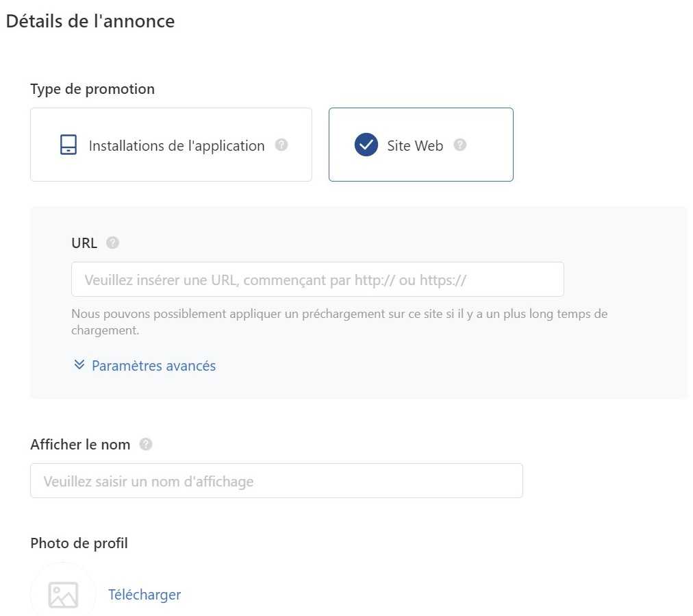The image size is (693, 616).
Task: Click the mobile device icon for app installs
Action: point(68,145)
